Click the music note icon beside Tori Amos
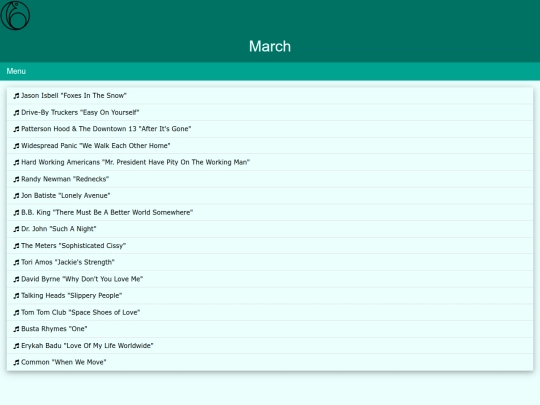The height and width of the screenshot is (405, 540). point(16,263)
